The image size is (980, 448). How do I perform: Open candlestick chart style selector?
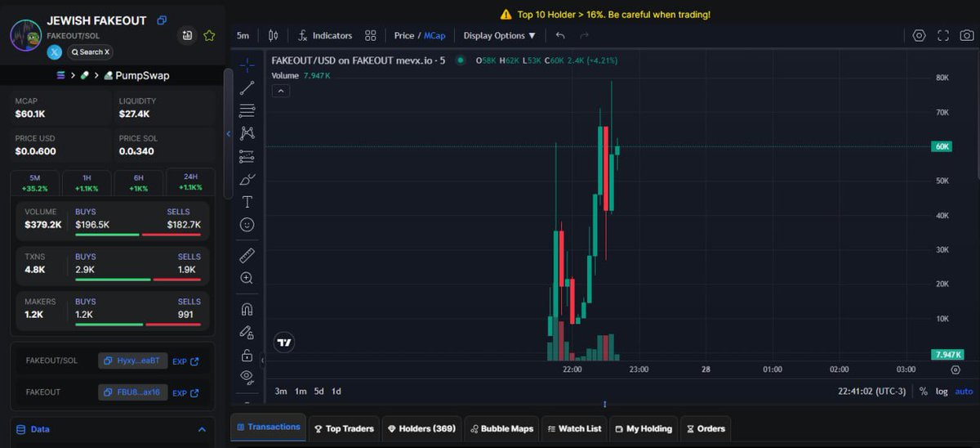click(x=274, y=36)
